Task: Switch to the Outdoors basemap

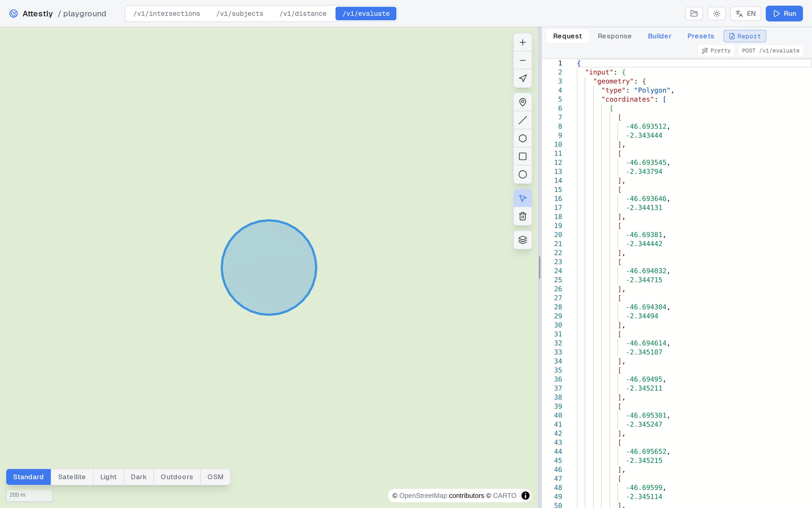Action: point(177,477)
